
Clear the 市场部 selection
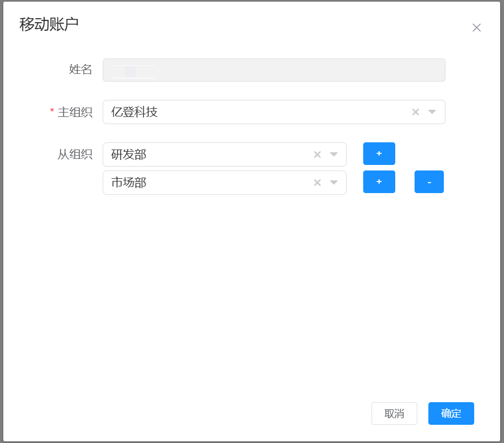pyautogui.click(x=317, y=183)
